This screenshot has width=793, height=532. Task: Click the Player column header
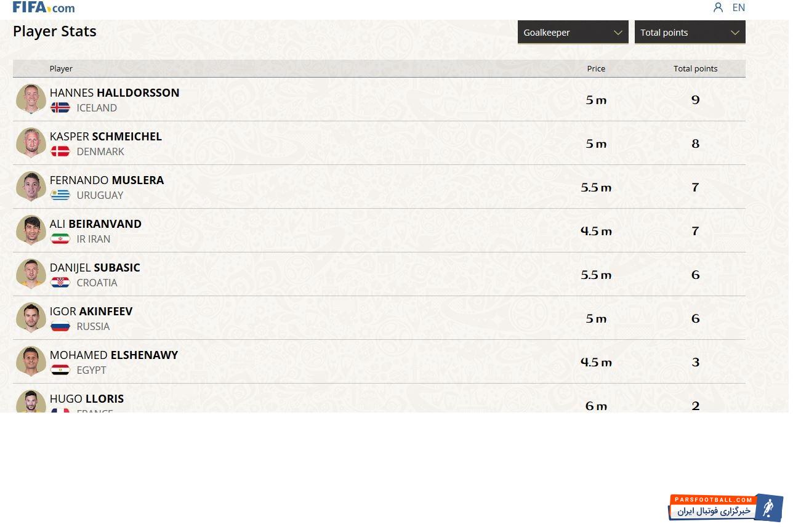tap(61, 68)
